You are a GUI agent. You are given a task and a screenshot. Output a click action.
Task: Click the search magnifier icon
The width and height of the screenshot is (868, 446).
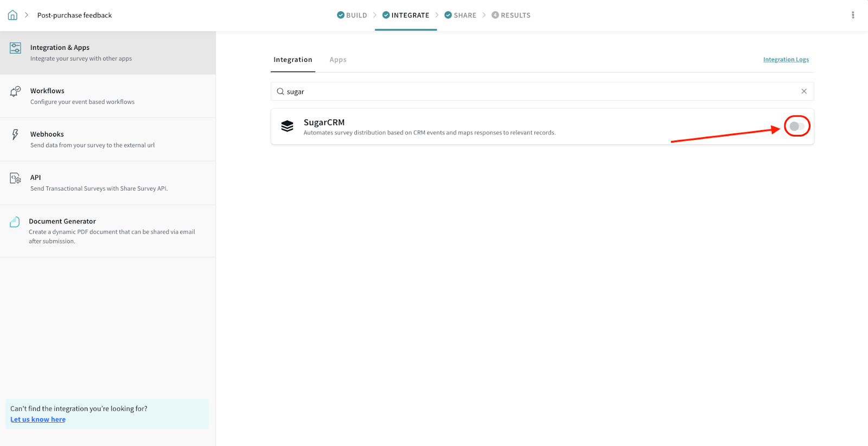click(x=280, y=92)
